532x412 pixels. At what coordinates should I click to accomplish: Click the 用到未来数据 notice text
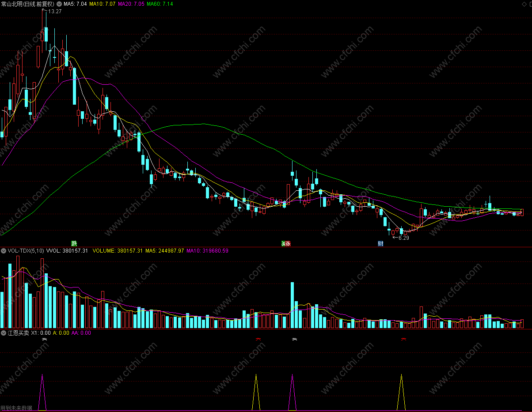tap(16, 408)
